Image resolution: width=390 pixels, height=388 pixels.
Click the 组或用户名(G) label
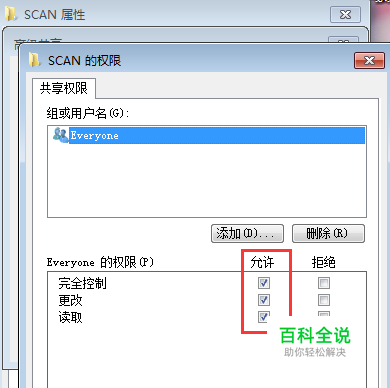88,114
